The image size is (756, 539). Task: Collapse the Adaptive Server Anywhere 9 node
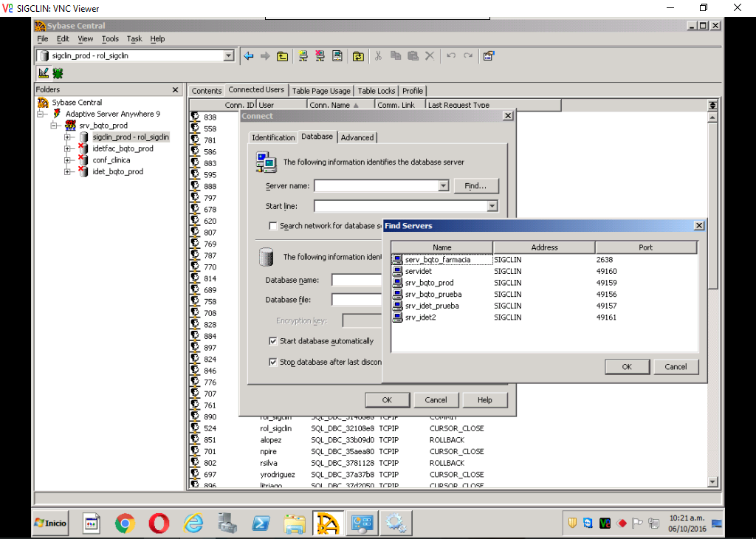coord(42,114)
